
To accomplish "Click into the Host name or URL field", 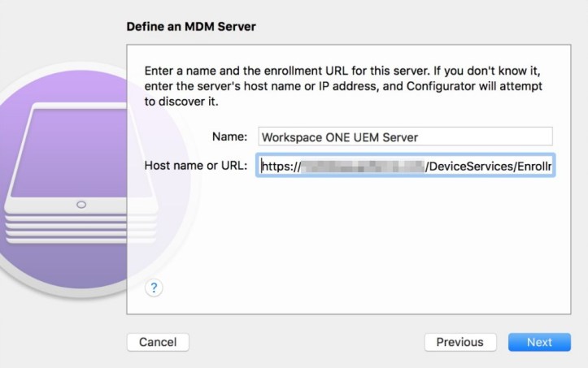I will pyautogui.click(x=404, y=166).
